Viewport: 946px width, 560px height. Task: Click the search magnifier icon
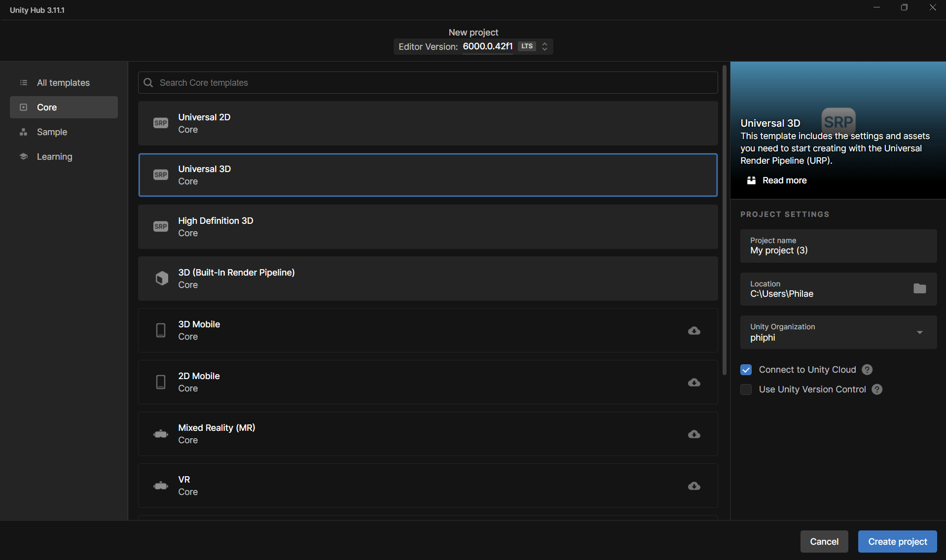(148, 83)
